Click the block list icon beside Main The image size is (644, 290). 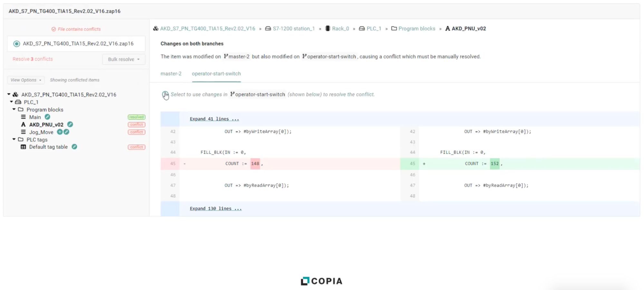[23, 117]
